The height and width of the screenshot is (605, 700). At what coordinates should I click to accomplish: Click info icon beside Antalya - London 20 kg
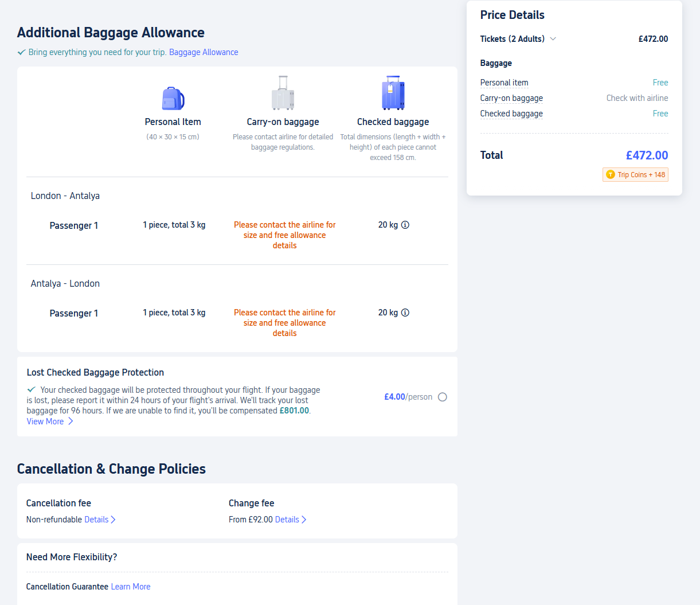click(405, 313)
